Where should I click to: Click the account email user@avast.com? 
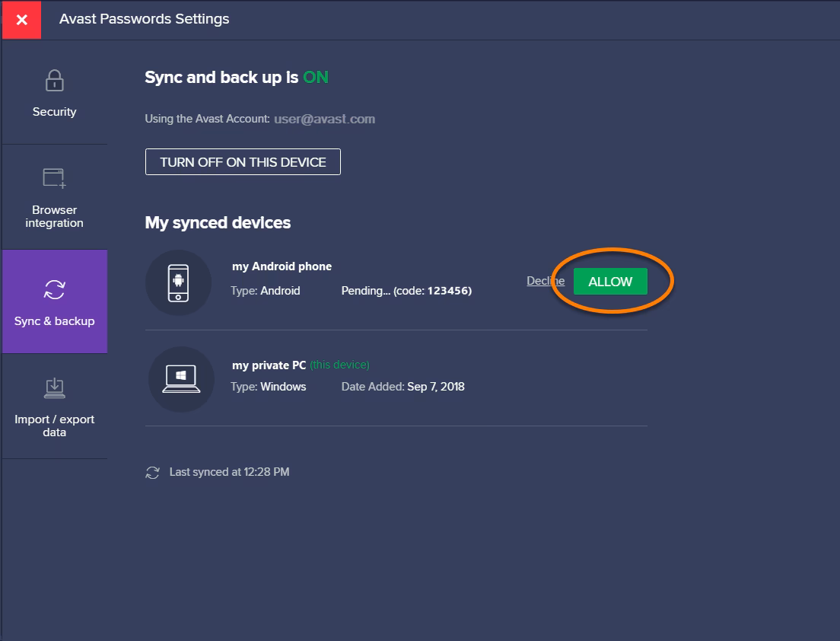[325, 119]
